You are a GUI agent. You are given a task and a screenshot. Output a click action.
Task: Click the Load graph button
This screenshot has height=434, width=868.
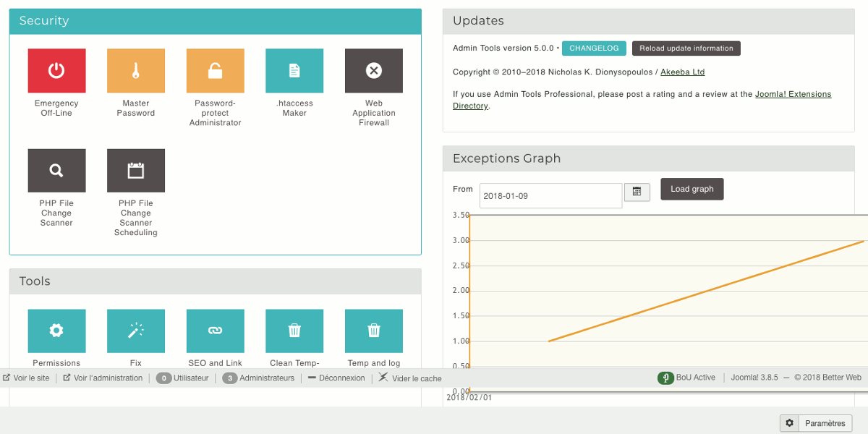(x=692, y=189)
